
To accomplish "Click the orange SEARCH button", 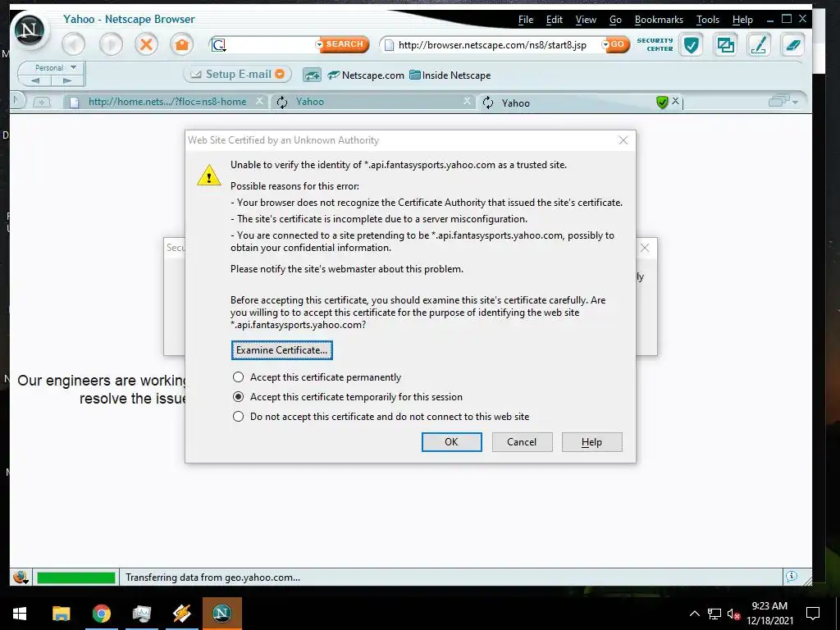I will click(x=345, y=44).
